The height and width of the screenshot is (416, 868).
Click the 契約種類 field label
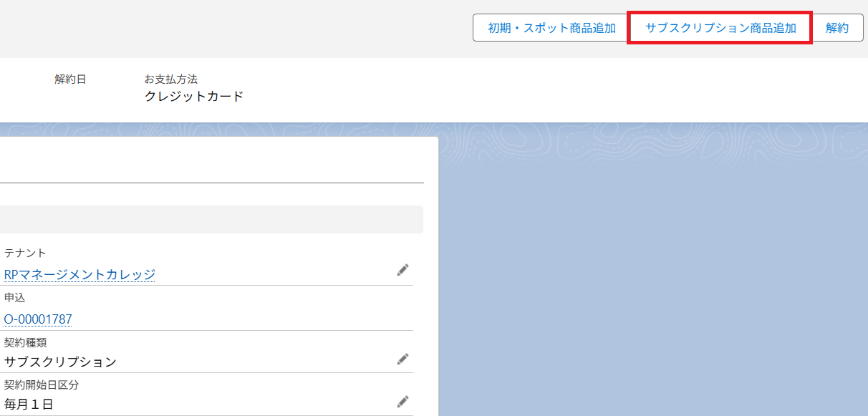[25, 342]
